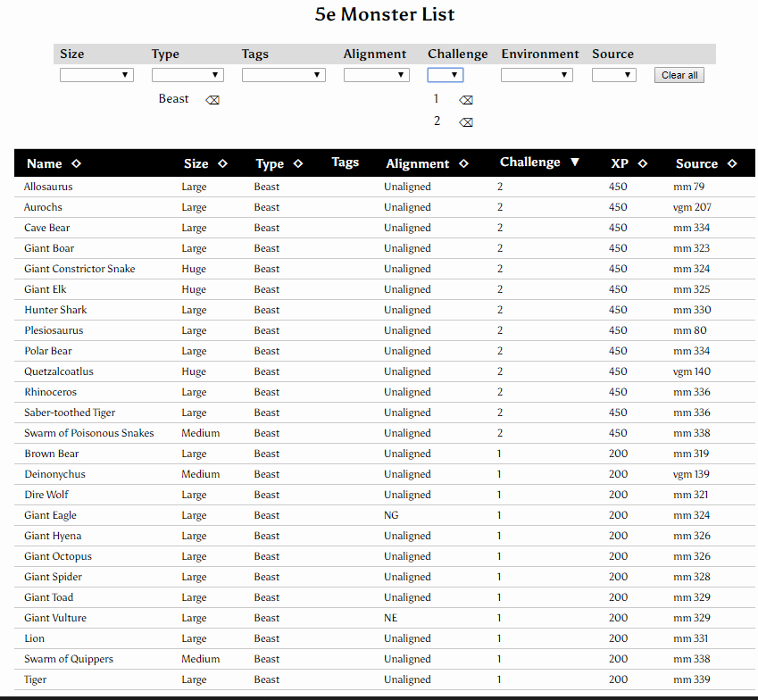Image resolution: width=758 pixels, height=700 pixels.
Task: Open the Size filter dropdown
Action: (x=96, y=75)
